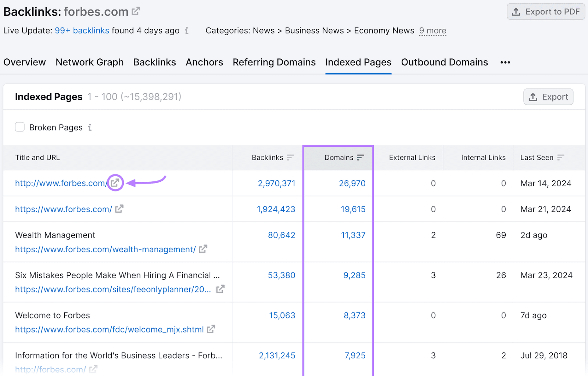Open the info tooltip next to Live Update

coord(187,31)
